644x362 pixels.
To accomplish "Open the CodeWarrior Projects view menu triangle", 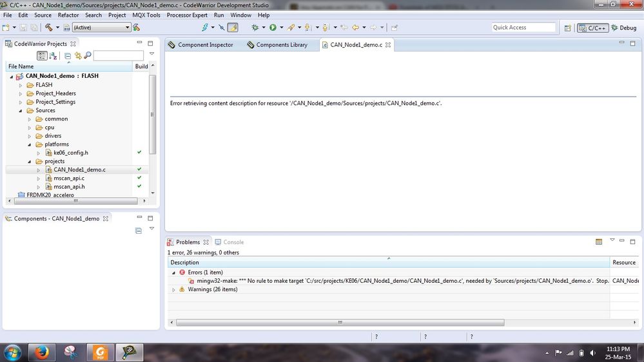I will tap(151, 53).
